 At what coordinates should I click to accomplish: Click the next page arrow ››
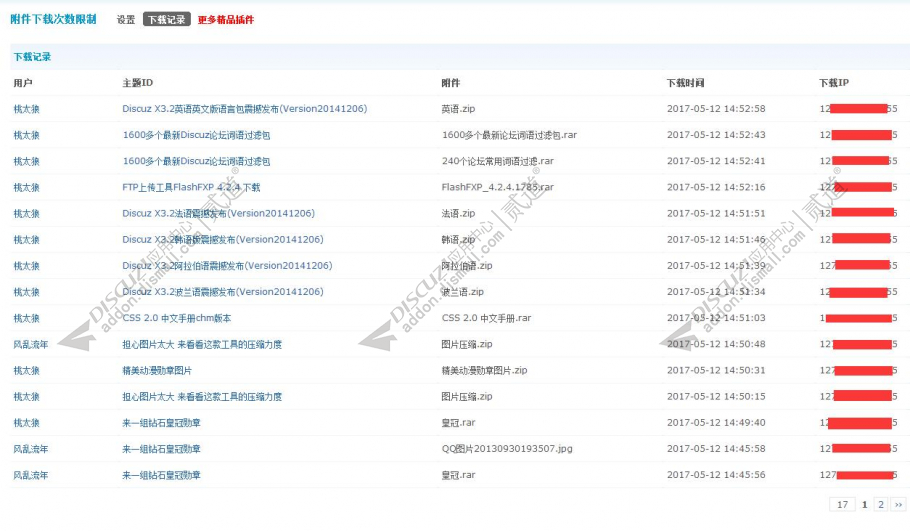898,504
